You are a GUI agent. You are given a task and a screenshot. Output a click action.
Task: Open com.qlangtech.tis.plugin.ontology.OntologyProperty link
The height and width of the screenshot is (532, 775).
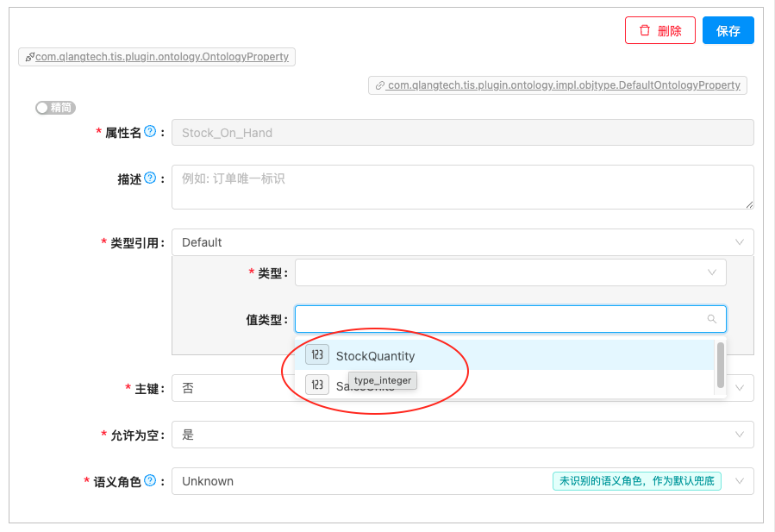(161, 57)
